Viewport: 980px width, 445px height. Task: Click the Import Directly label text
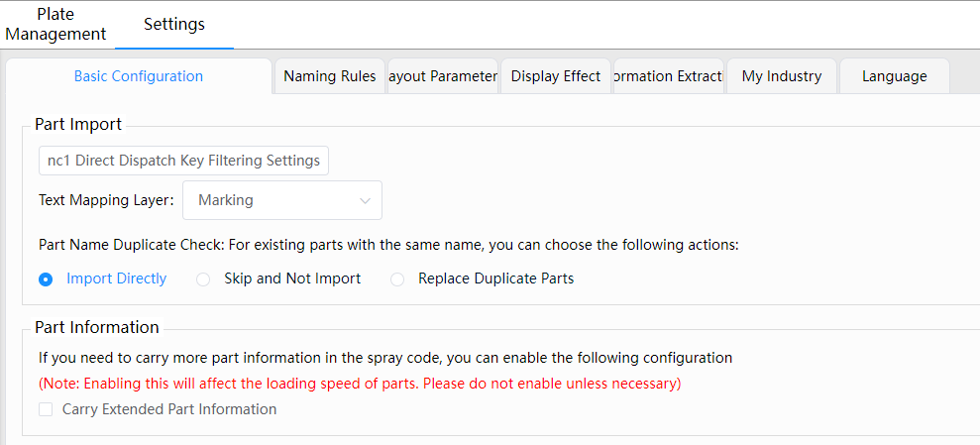[117, 278]
